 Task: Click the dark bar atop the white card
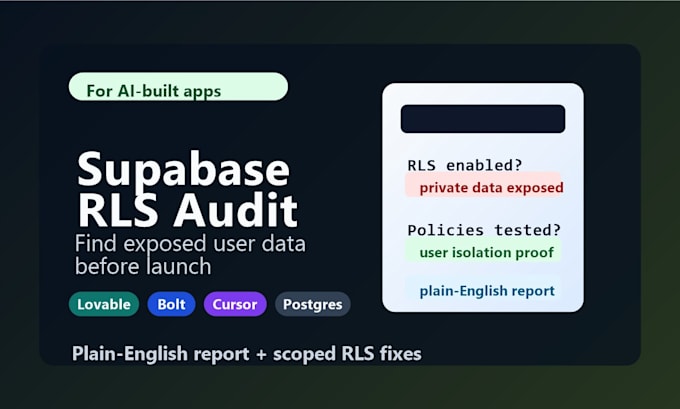pos(483,119)
